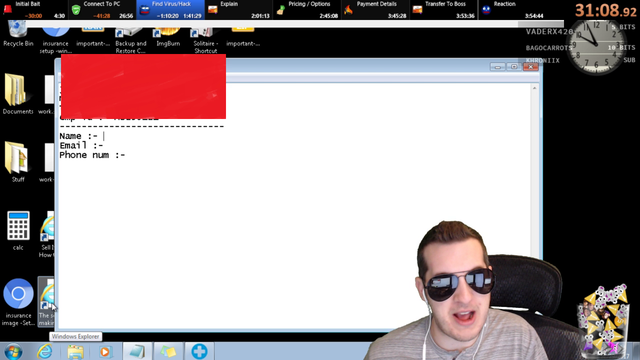Screen dimensions: 640x360
Task: Click the blue plus taskbar icon
Action: (199, 351)
